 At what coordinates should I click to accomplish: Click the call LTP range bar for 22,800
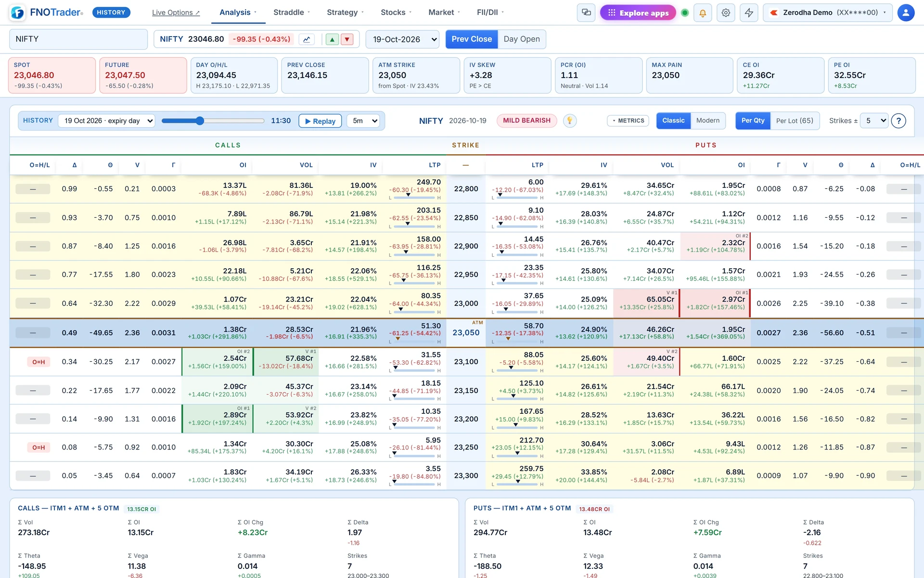pos(414,197)
